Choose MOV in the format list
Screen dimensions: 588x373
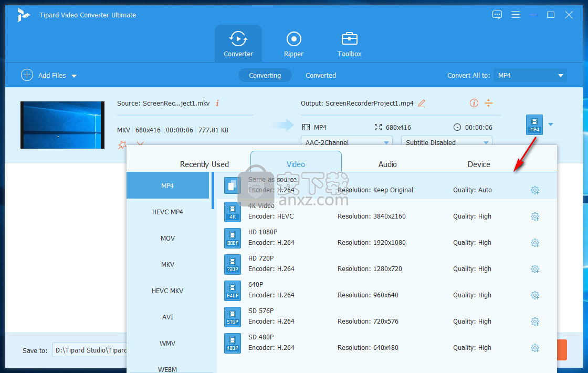[167, 239]
